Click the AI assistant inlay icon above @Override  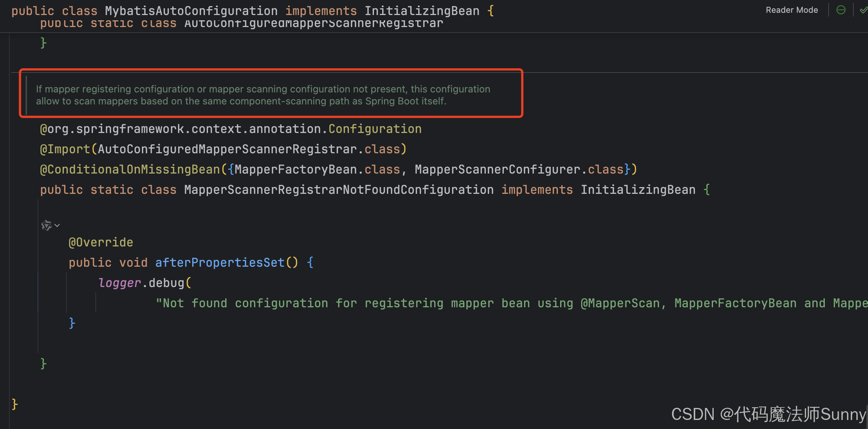(x=46, y=225)
